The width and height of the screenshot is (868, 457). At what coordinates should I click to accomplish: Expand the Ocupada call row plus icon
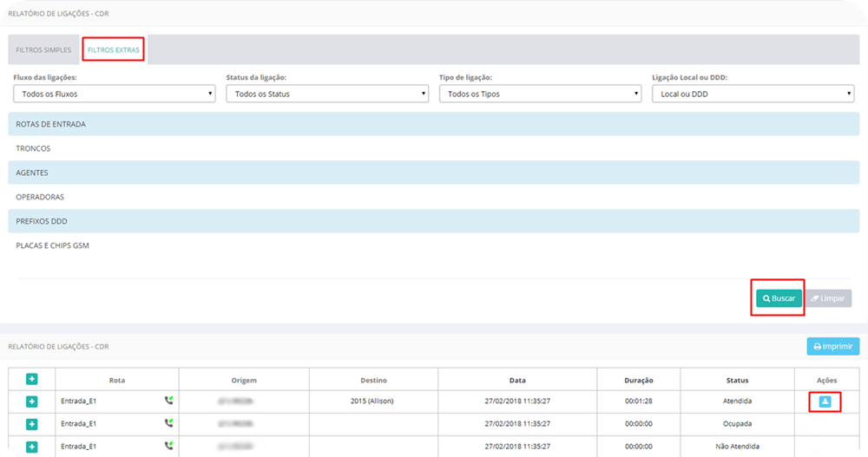(x=32, y=424)
